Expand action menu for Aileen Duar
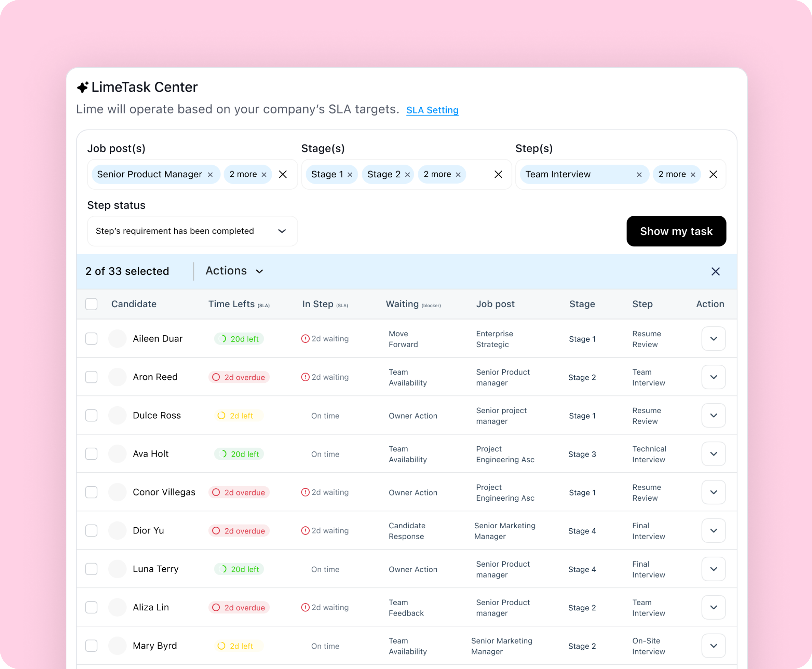This screenshot has height=669, width=812. [714, 339]
